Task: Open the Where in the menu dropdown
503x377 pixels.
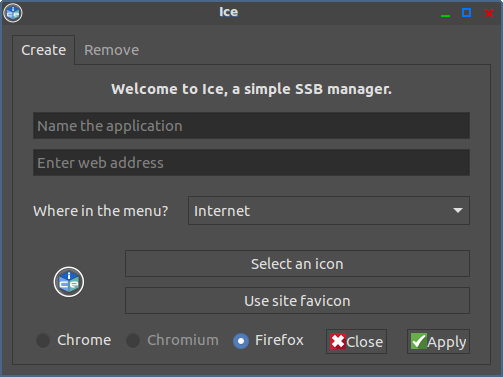Action: (329, 211)
